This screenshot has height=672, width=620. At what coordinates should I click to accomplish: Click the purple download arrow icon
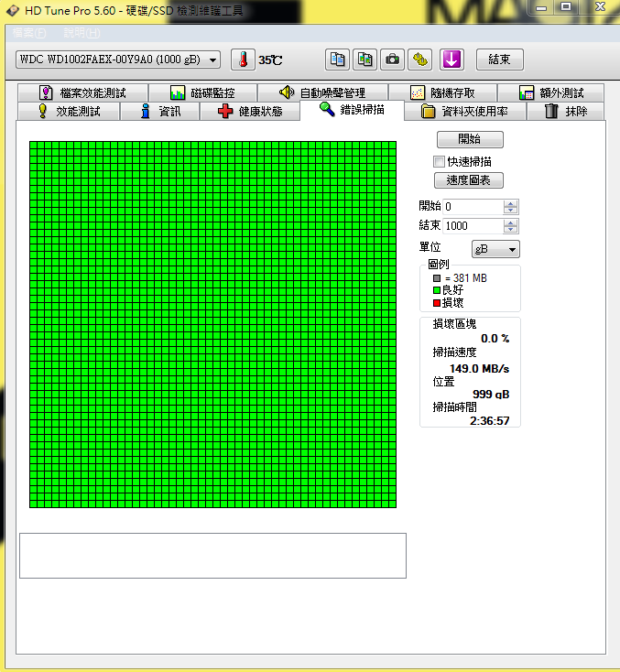451,60
